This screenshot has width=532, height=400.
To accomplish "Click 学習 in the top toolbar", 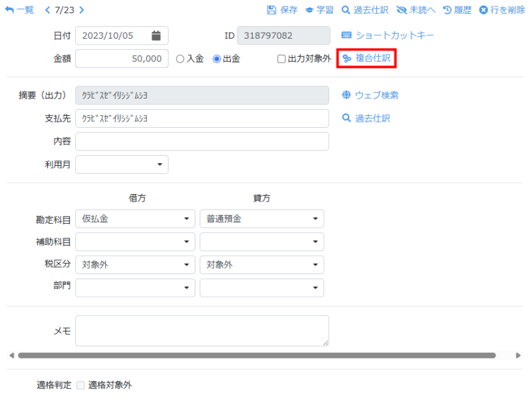I will tap(319, 11).
